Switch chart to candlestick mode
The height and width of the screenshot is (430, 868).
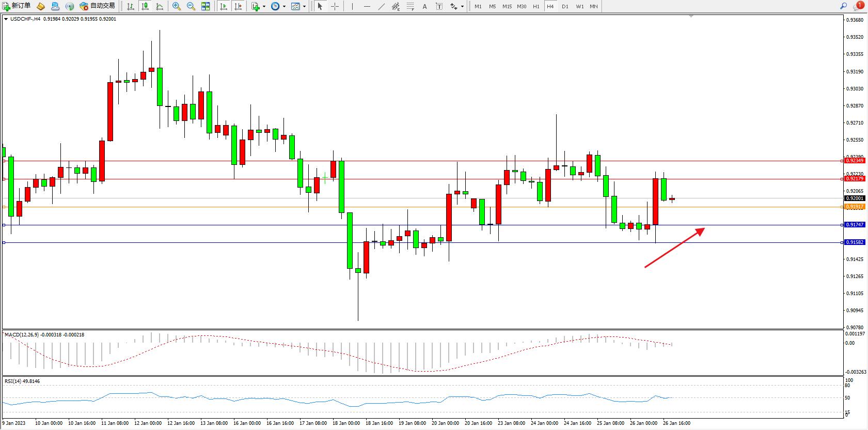(x=145, y=6)
